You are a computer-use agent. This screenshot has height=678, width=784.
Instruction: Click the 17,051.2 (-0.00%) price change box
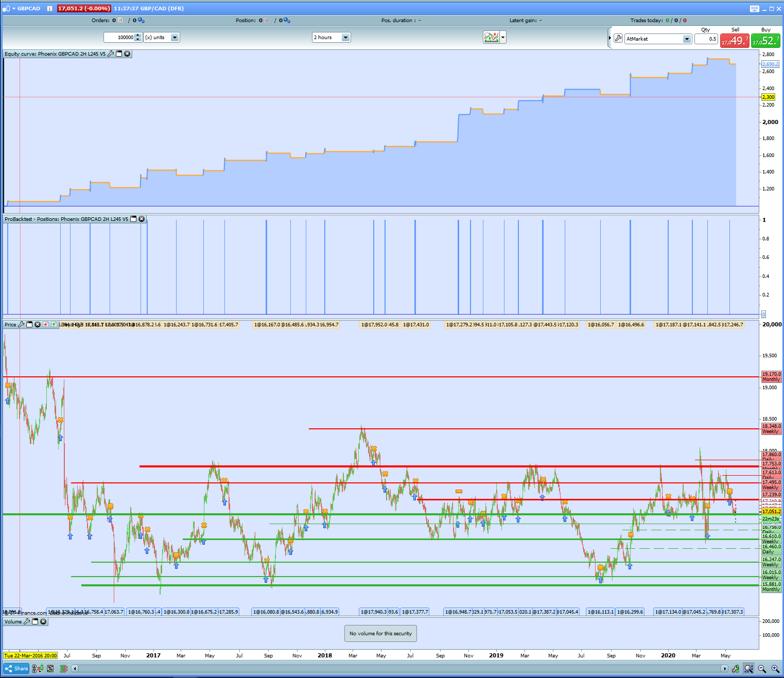83,8
